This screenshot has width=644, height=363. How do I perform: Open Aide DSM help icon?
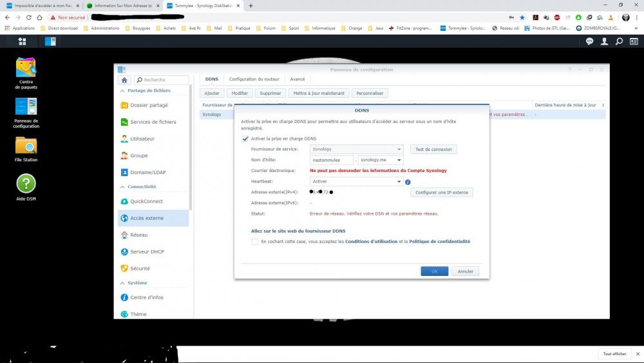point(26,188)
